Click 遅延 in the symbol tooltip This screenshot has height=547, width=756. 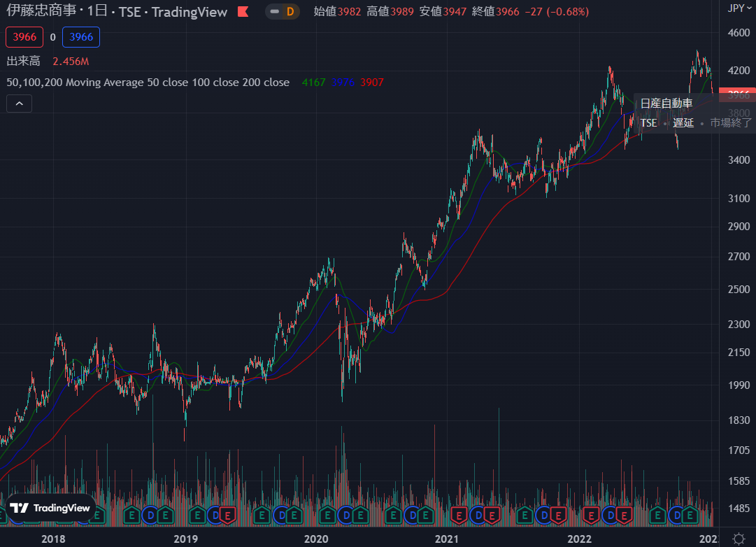(x=683, y=123)
